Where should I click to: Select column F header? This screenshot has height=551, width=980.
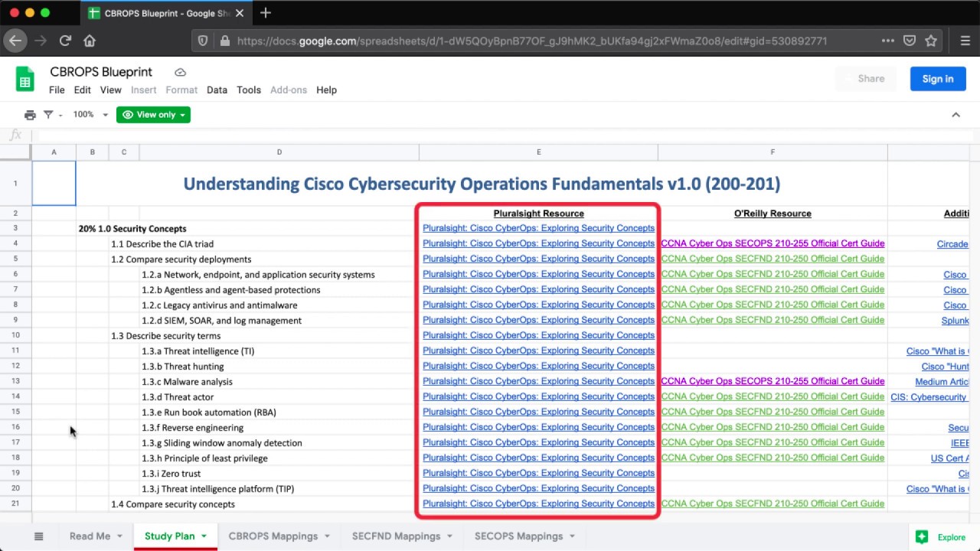pyautogui.click(x=773, y=152)
